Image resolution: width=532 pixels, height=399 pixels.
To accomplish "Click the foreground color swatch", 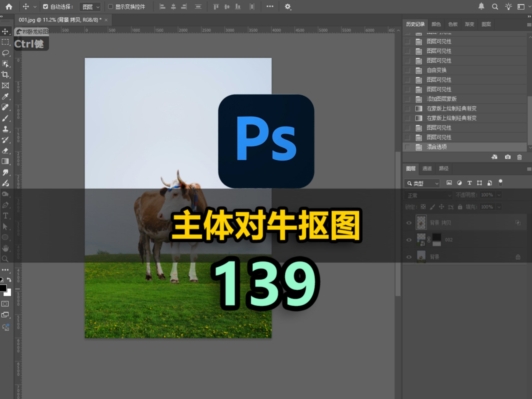I will (x=3, y=288).
